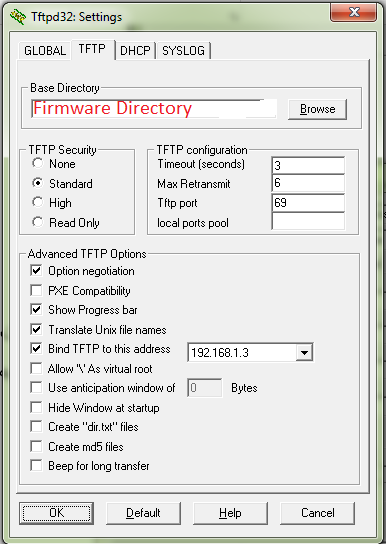Image resolution: width=386 pixels, height=544 pixels.
Task: Click the Base Directory path field
Action: [154, 109]
